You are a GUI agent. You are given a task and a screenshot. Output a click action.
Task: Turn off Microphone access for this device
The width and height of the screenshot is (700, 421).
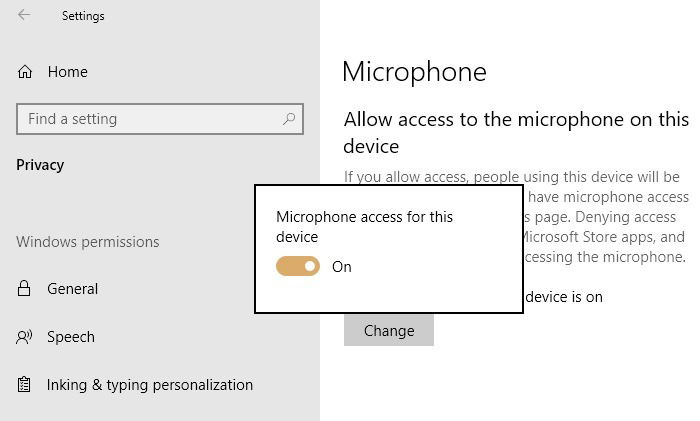298,266
